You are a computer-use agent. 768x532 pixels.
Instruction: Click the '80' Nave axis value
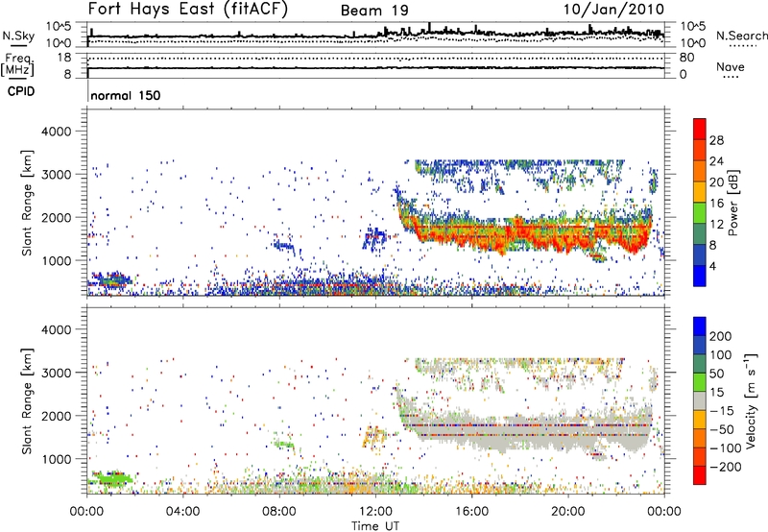point(686,58)
